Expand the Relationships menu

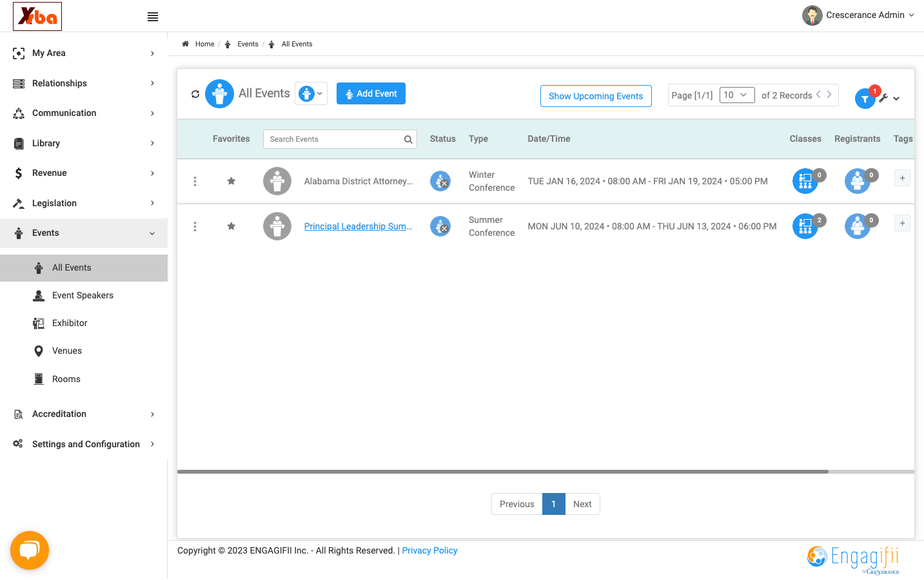click(84, 83)
